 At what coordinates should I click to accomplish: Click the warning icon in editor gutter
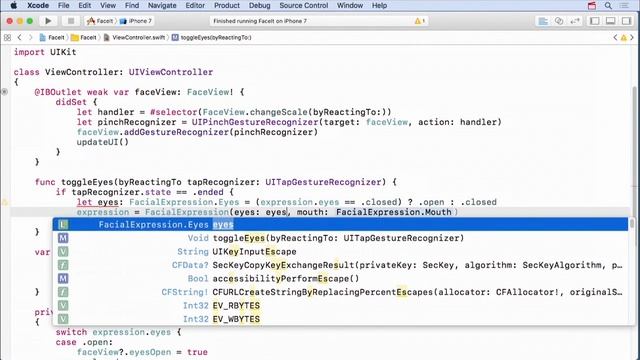coord(4,202)
